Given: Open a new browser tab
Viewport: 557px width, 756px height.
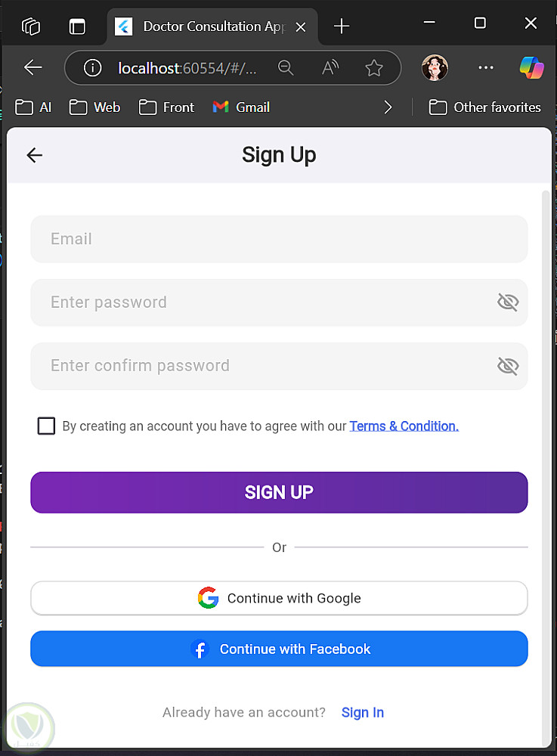Looking at the screenshot, I should pyautogui.click(x=342, y=26).
